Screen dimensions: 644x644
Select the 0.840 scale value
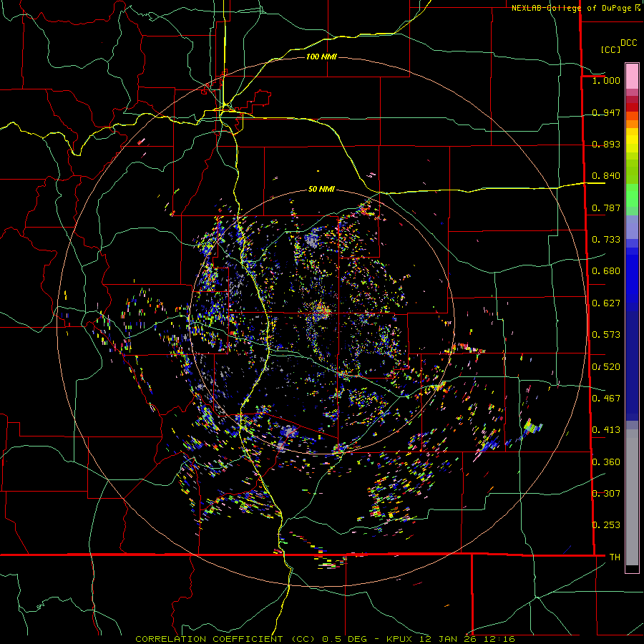point(606,175)
